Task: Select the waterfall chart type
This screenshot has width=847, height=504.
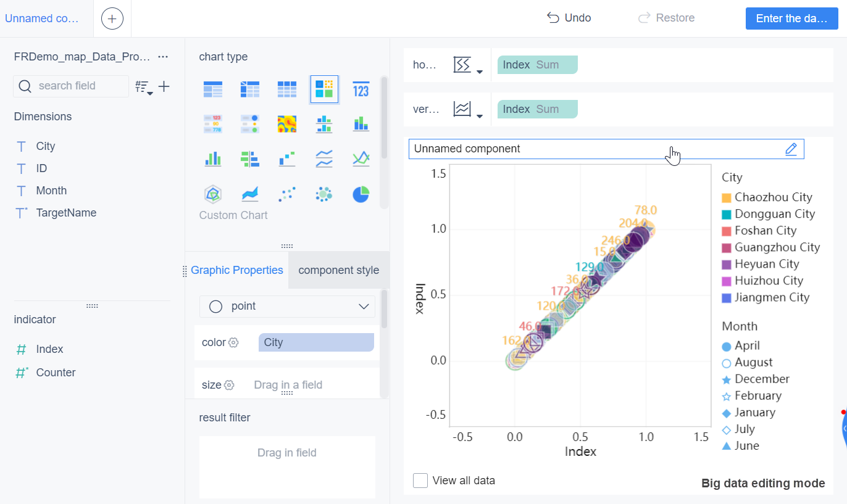Action: 287,159
